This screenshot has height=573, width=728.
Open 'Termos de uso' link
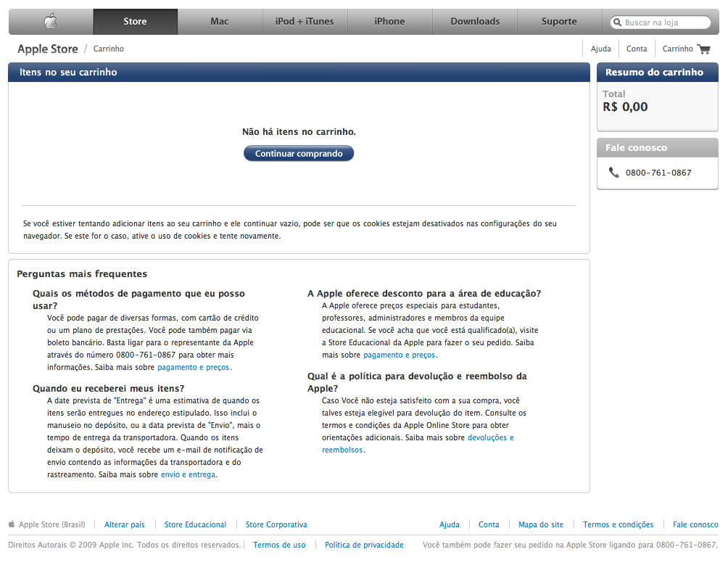coord(279,545)
